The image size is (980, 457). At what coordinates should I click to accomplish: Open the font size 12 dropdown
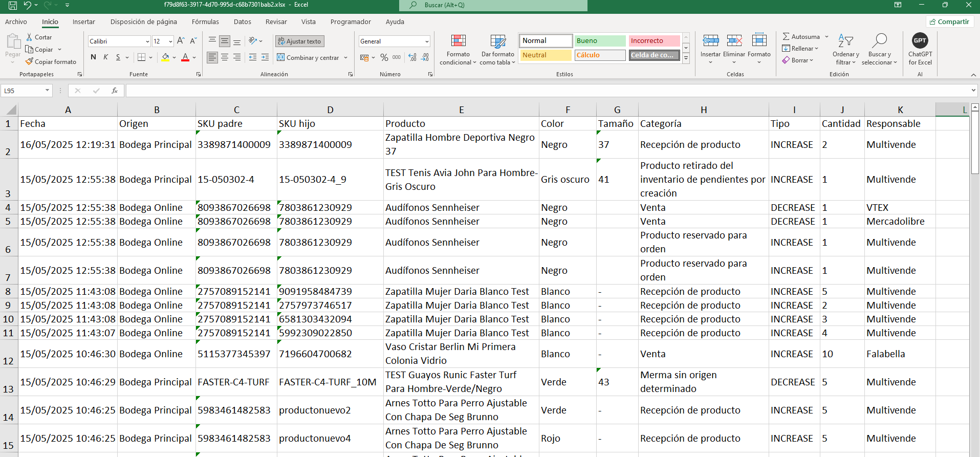click(x=170, y=41)
